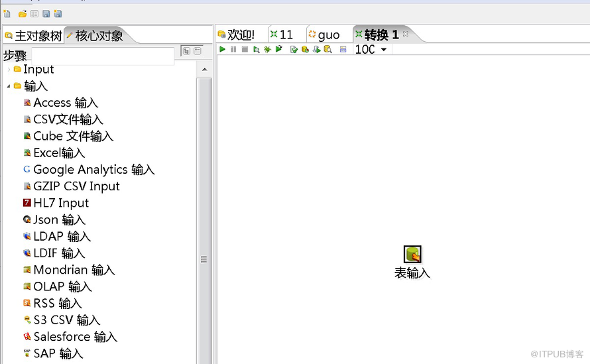Save the current transformation

tap(46, 14)
